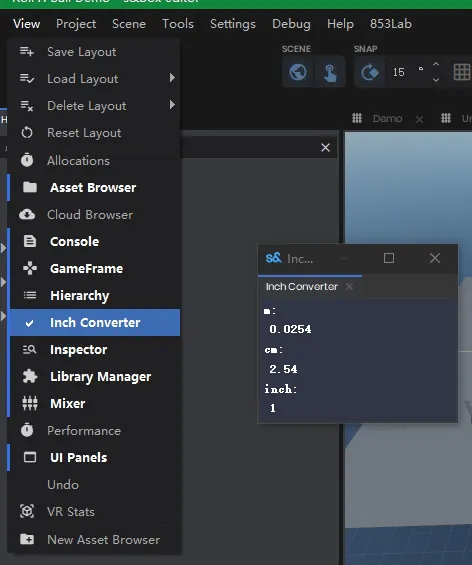This screenshot has width=472, height=565.
Task: Click the Cloud Browser download icon
Action: click(27, 214)
